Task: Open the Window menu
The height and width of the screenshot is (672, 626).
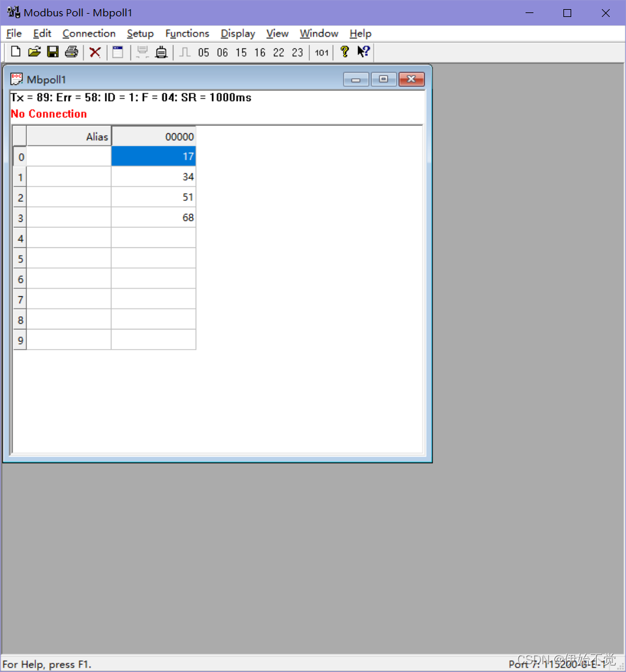Action: (x=319, y=33)
